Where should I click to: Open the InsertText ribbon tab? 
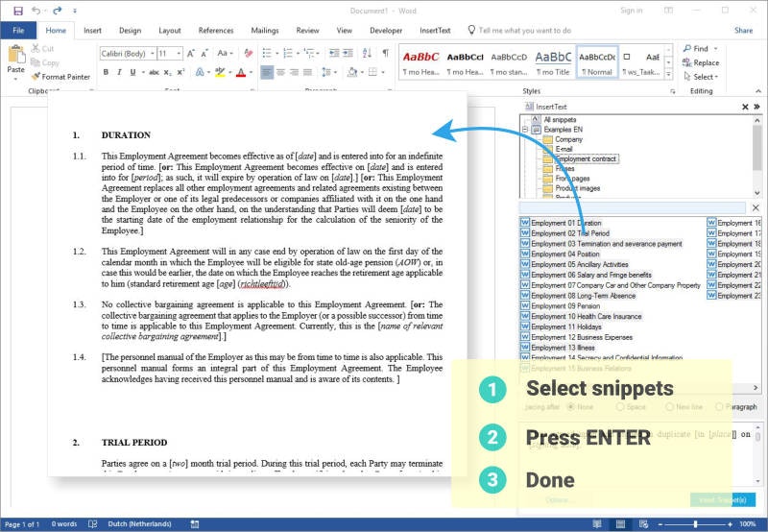(x=435, y=31)
